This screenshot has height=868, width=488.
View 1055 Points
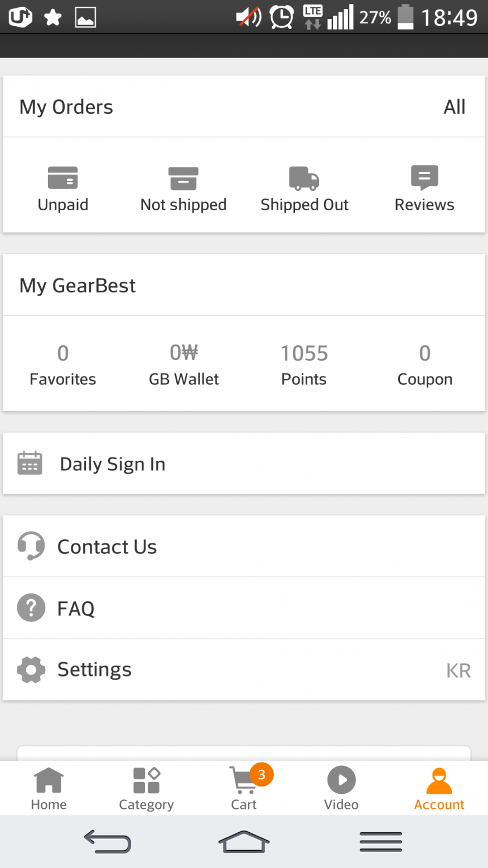tap(304, 353)
